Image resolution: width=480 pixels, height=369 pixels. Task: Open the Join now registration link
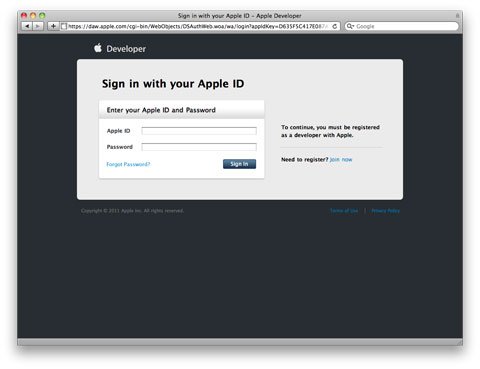pyautogui.click(x=341, y=159)
